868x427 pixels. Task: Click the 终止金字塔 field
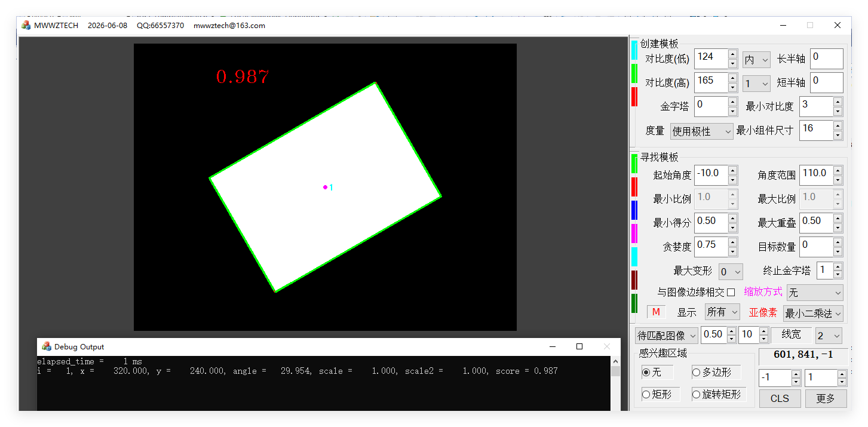pos(824,271)
